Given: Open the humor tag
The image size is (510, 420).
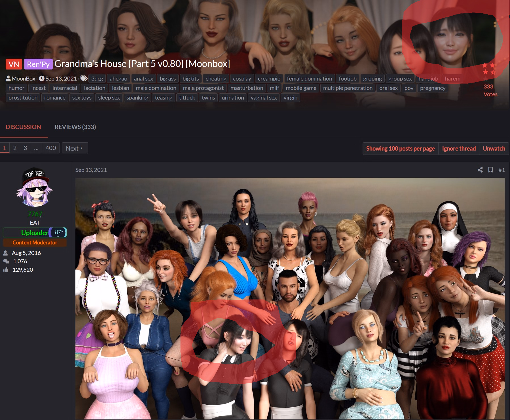Looking at the screenshot, I should click(16, 88).
